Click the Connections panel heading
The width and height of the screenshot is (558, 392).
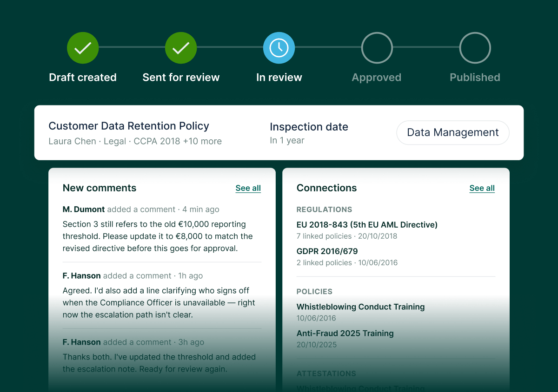coord(327,188)
